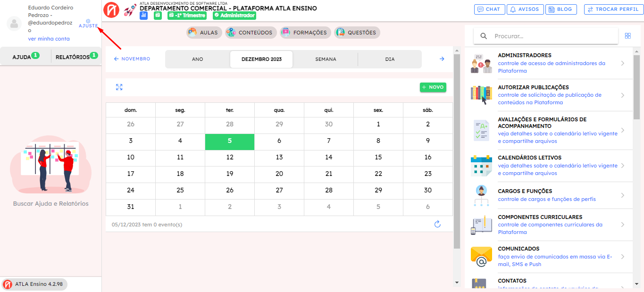This screenshot has height=292, width=644.
Task: Open the Blog button
Action: [561, 9]
